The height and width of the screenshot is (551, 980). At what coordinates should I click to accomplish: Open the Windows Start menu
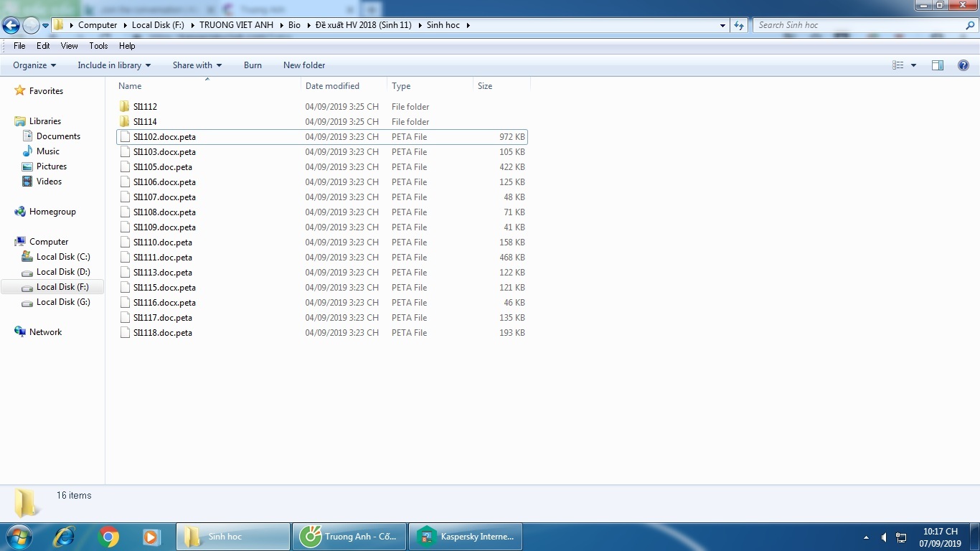18,537
